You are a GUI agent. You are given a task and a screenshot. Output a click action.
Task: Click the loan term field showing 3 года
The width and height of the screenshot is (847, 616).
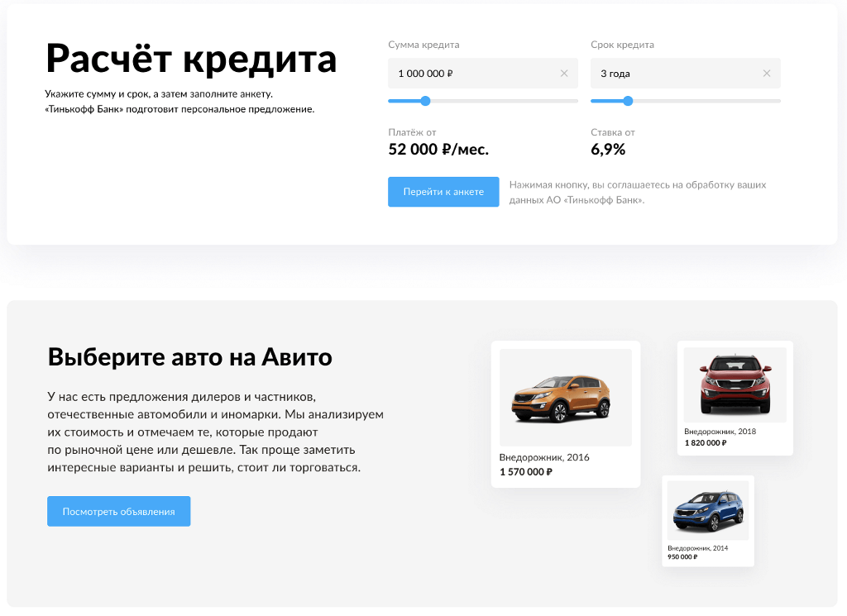pos(686,74)
